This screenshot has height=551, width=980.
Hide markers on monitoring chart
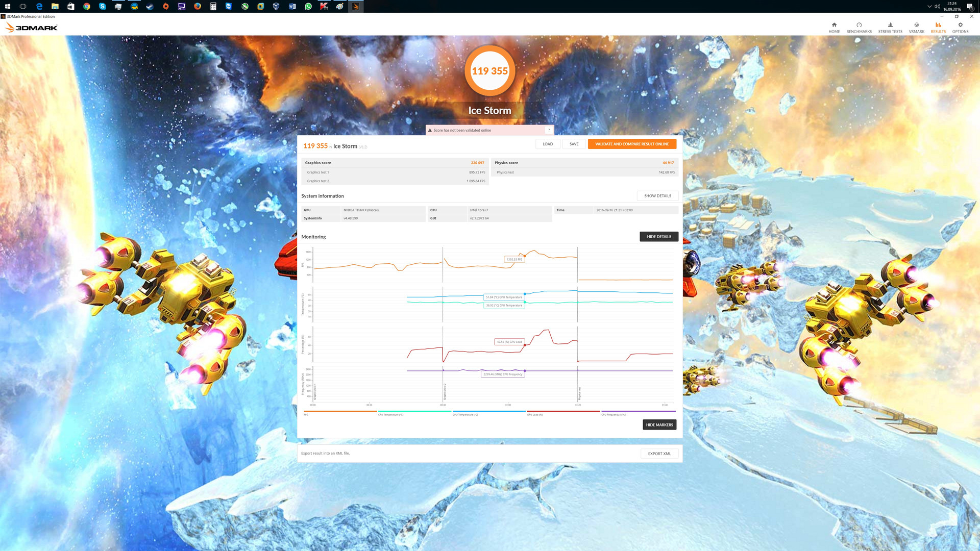(659, 424)
